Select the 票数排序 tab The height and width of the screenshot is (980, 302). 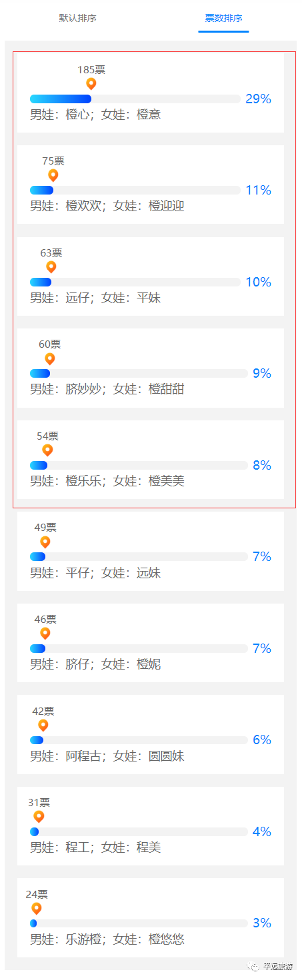(223, 18)
